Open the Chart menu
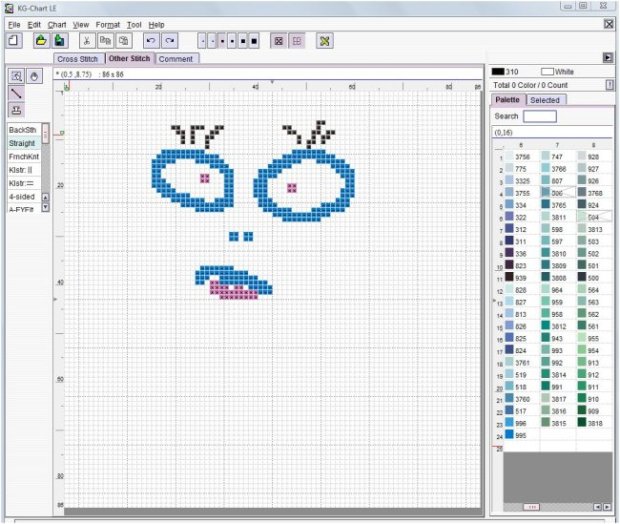 [x=57, y=24]
